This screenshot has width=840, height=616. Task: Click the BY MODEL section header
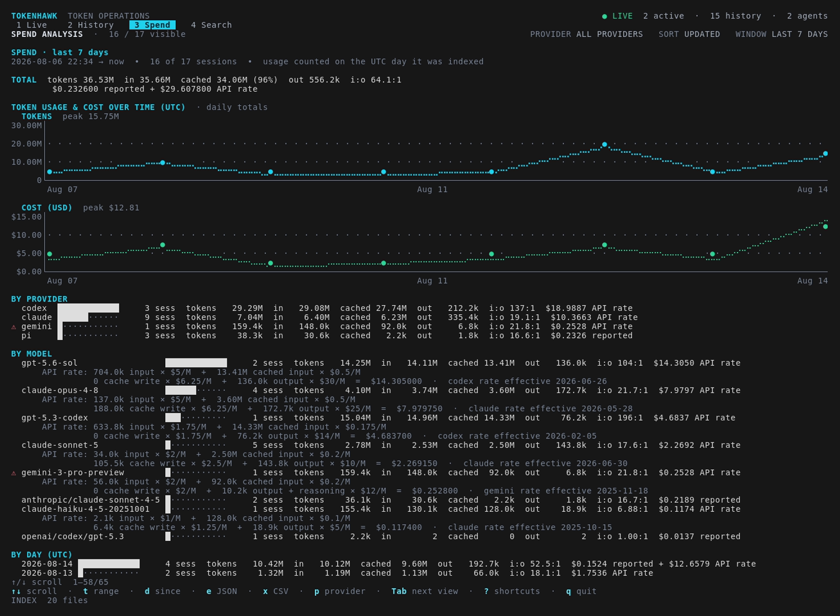click(31, 354)
